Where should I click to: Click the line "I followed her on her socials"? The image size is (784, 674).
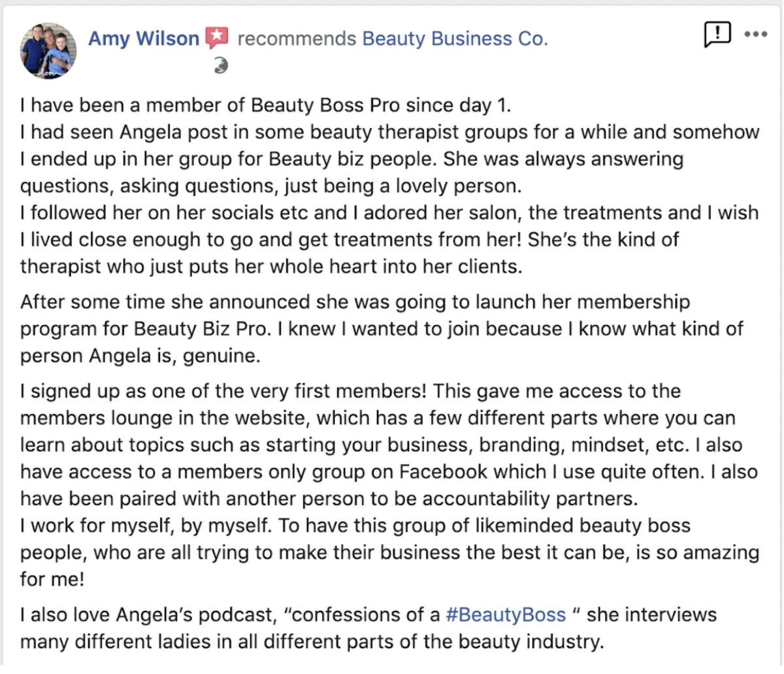coord(389,212)
